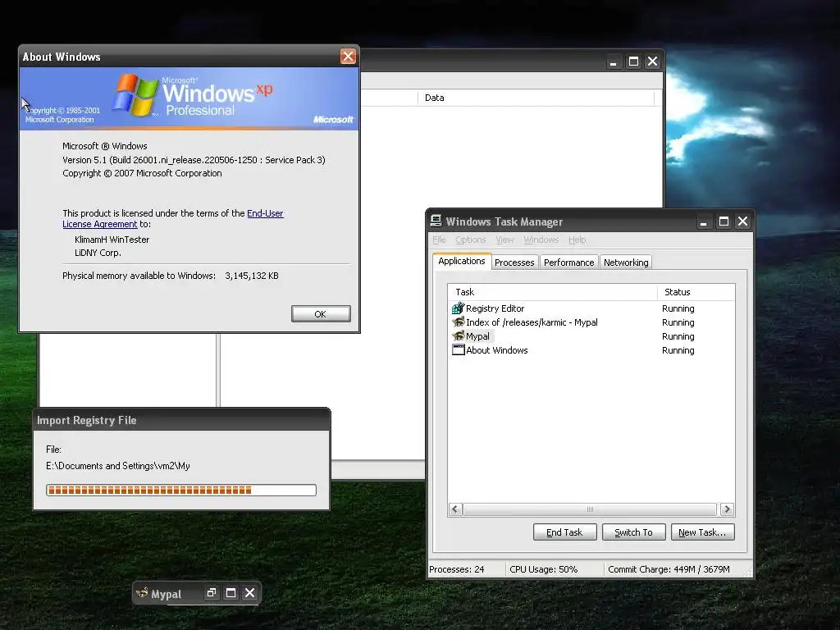This screenshot has height=630, width=840.
Task: Select Index of /releases/karmic - Mypal task
Action: point(591,322)
